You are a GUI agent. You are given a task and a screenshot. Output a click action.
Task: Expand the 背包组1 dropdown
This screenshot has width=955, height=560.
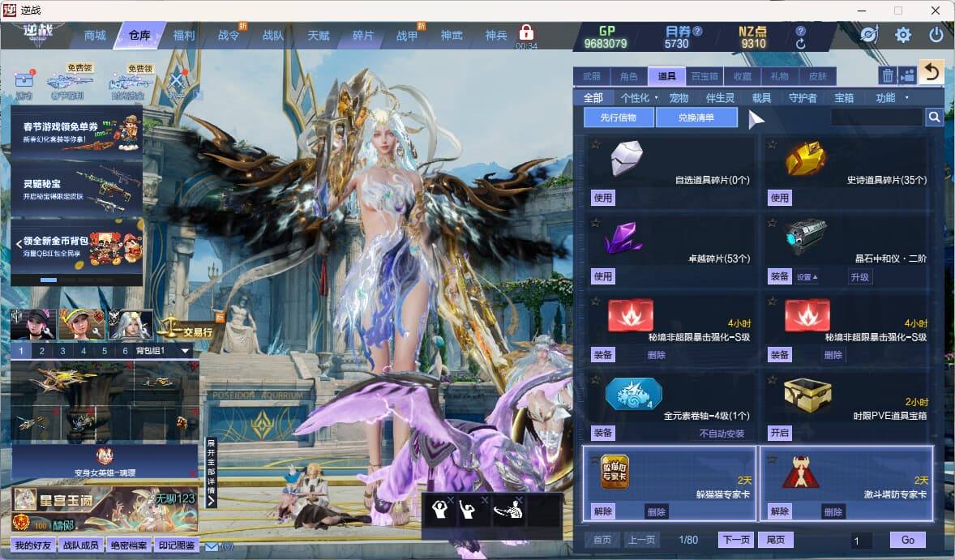(186, 351)
